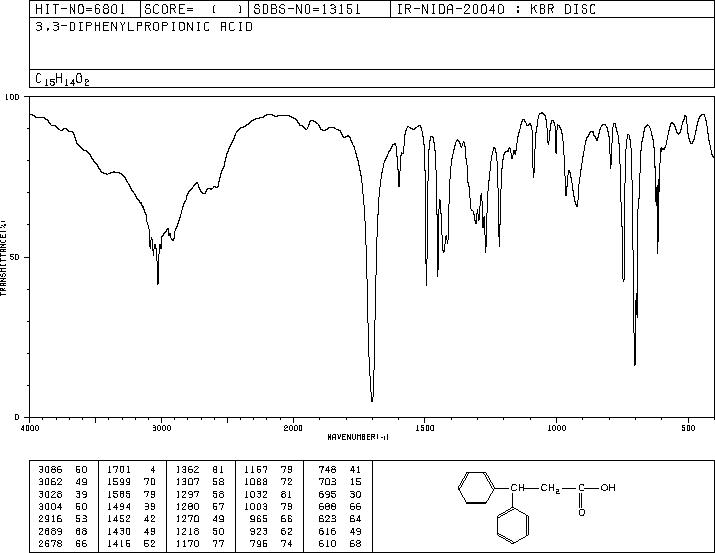Image resolution: width=715 pixels, height=553 pixels.
Task: Click the CH label in the structure
Action: (x=518, y=488)
